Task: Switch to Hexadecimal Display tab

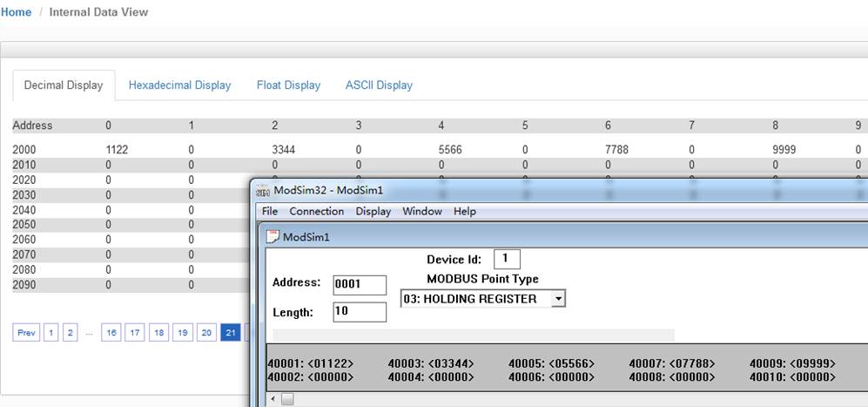Action: [179, 85]
